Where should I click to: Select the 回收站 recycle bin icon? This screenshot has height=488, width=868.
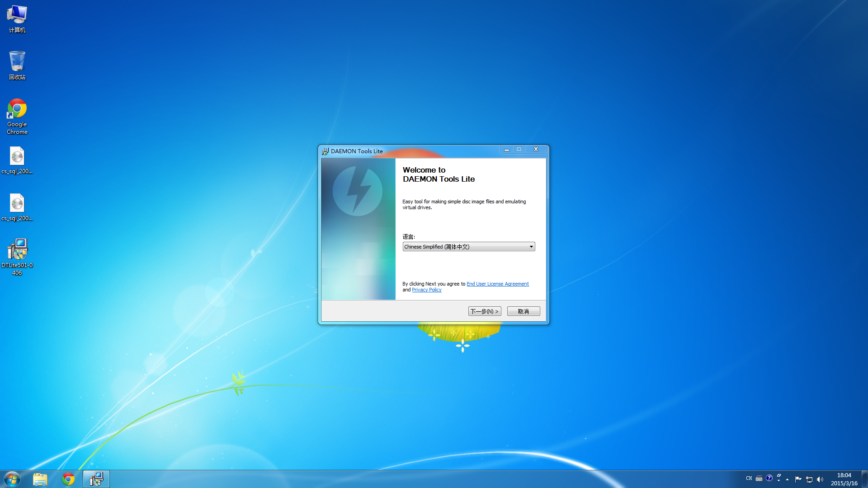[x=17, y=66]
